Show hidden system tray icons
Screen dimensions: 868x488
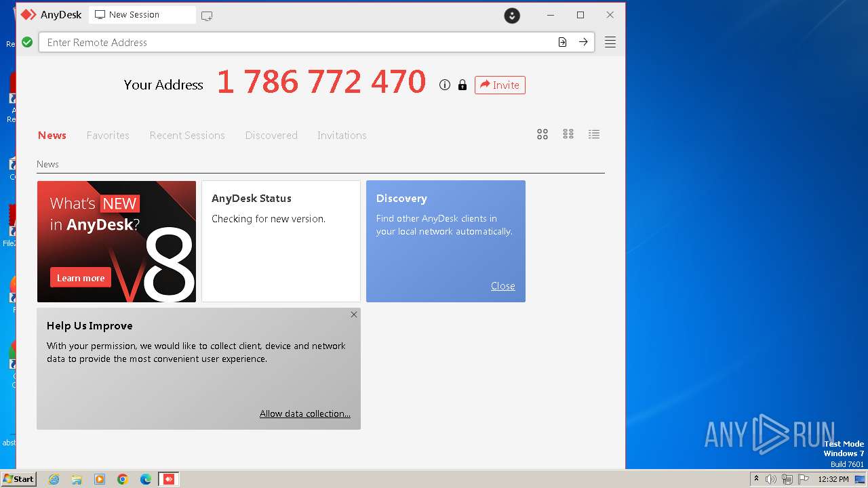pyautogui.click(x=756, y=479)
